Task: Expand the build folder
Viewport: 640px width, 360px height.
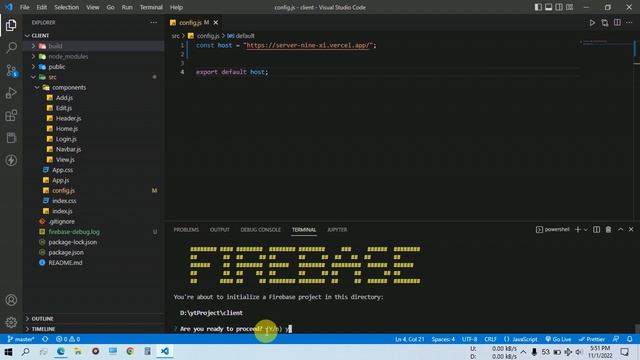Action: tap(94, 46)
